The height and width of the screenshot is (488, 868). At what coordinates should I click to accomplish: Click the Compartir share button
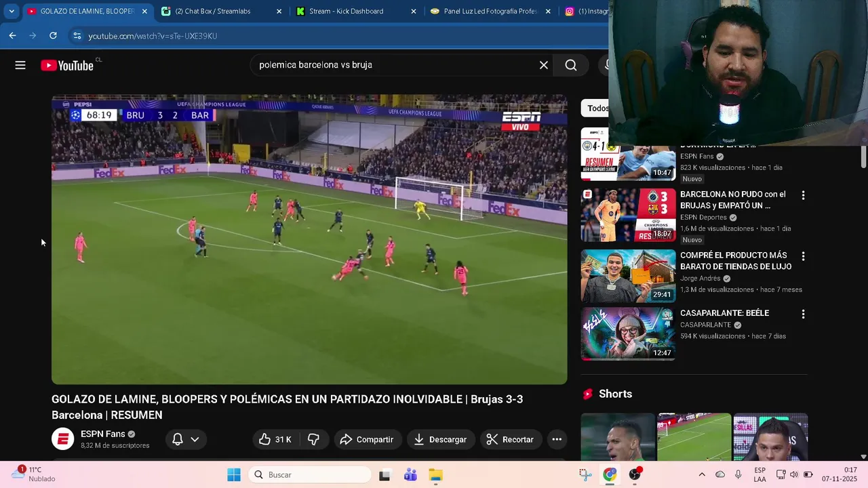366,439
